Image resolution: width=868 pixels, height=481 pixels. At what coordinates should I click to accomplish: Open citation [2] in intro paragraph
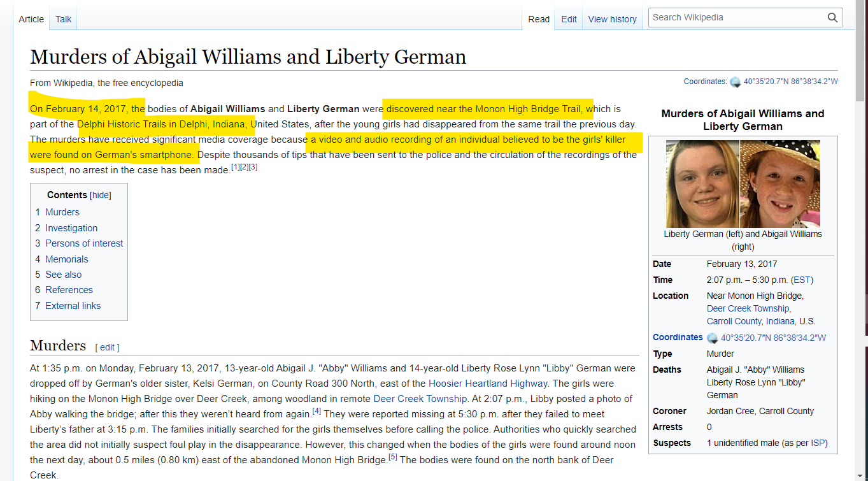pos(244,167)
